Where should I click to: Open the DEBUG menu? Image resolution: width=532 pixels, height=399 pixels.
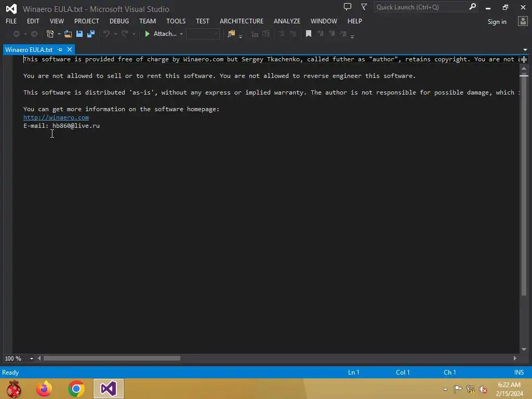tap(119, 21)
